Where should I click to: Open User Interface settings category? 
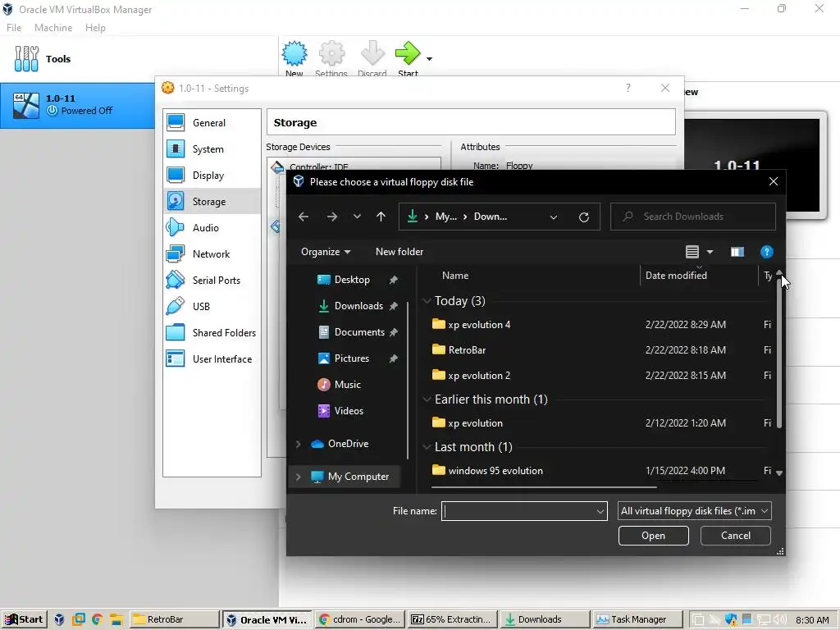212,359
